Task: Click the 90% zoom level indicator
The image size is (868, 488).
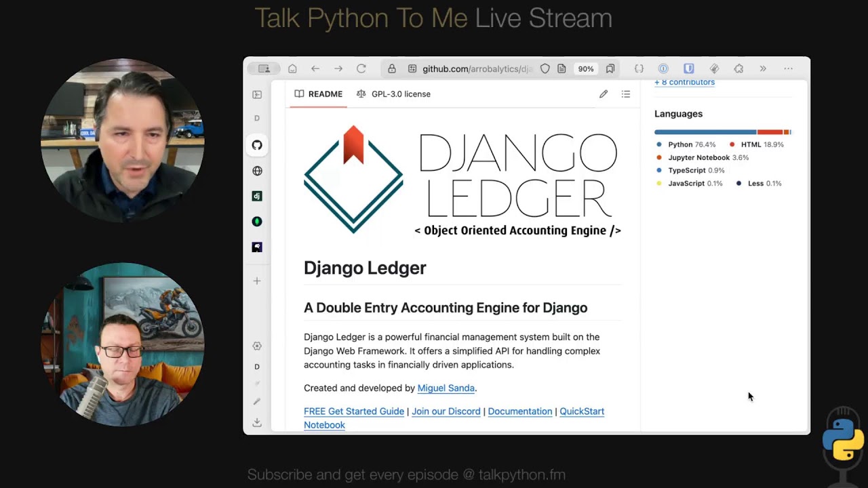Action: (x=585, y=68)
